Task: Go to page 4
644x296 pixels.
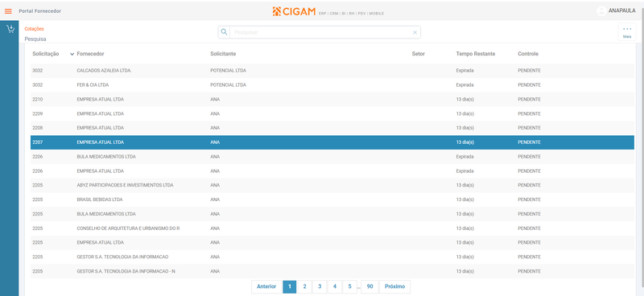Action: [x=335, y=286]
